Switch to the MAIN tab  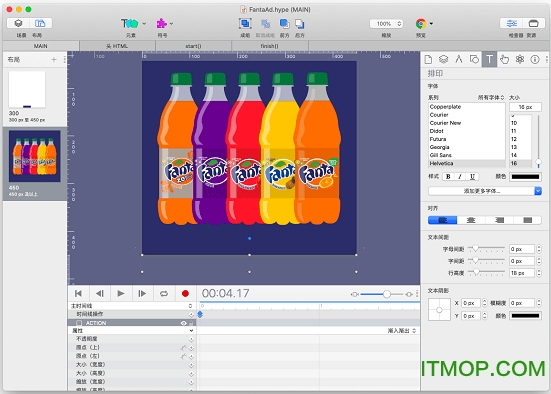tap(41, 46)
